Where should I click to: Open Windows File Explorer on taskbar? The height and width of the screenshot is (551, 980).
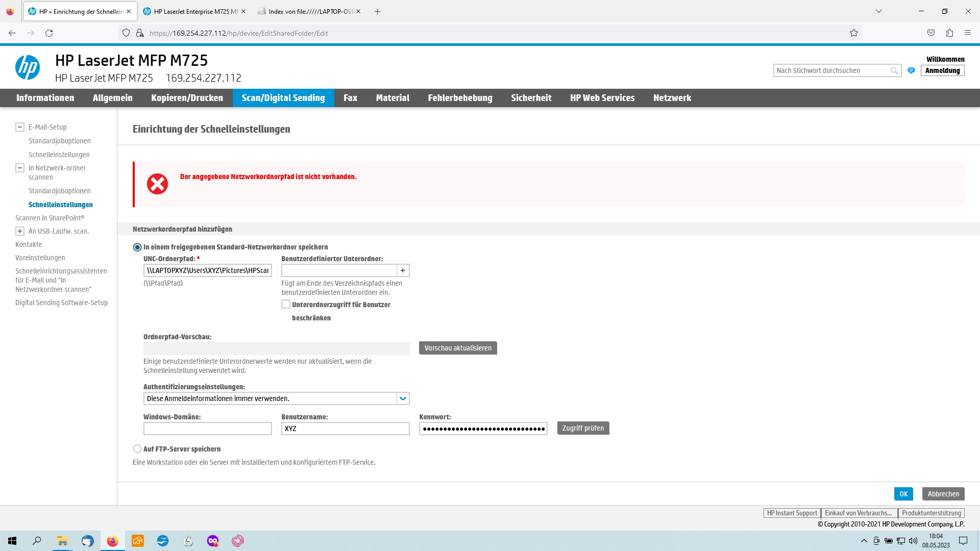(x=62, y=541)
